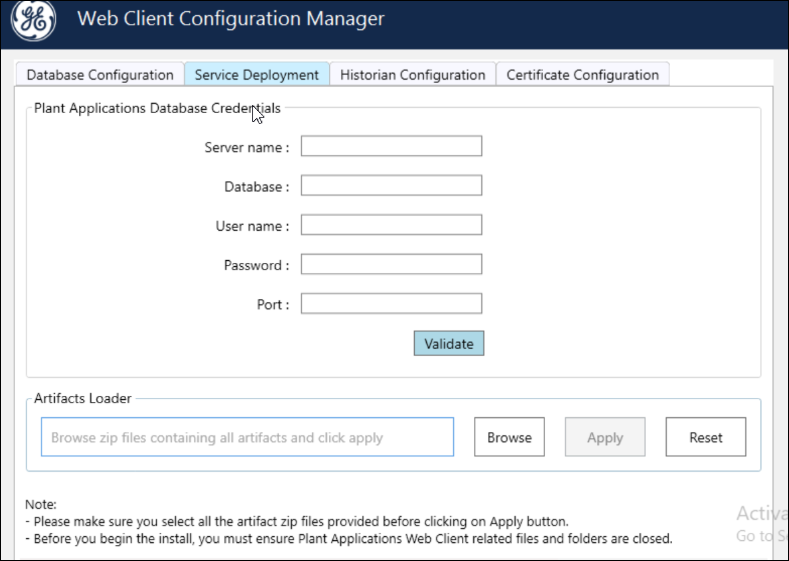789x561 pixels.
Task: Select the Service Deployment tab
Action: point(257,74)
